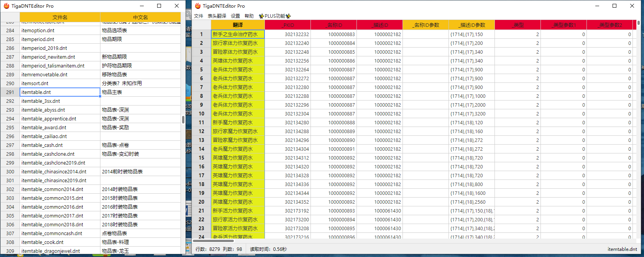The width and height of the screenshot is (644, 257).
Task: Select the itemtable_cook.dnt file cell
Action: (60, 242)
